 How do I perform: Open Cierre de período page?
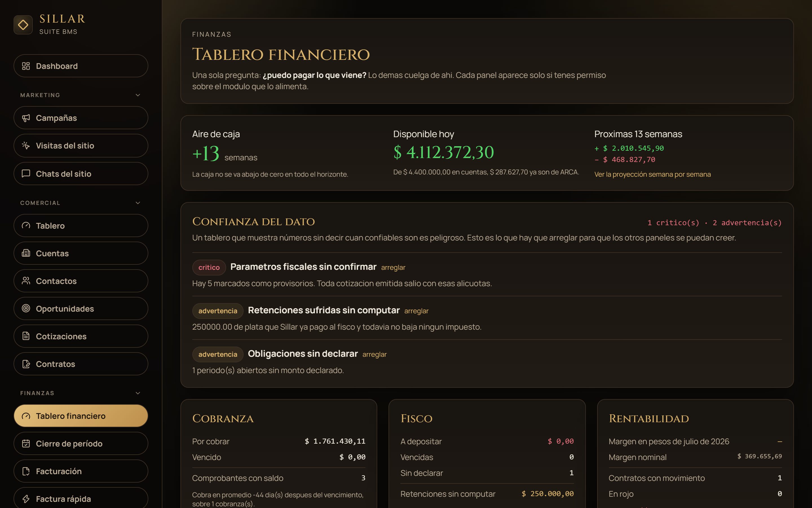tap(81, 443)
